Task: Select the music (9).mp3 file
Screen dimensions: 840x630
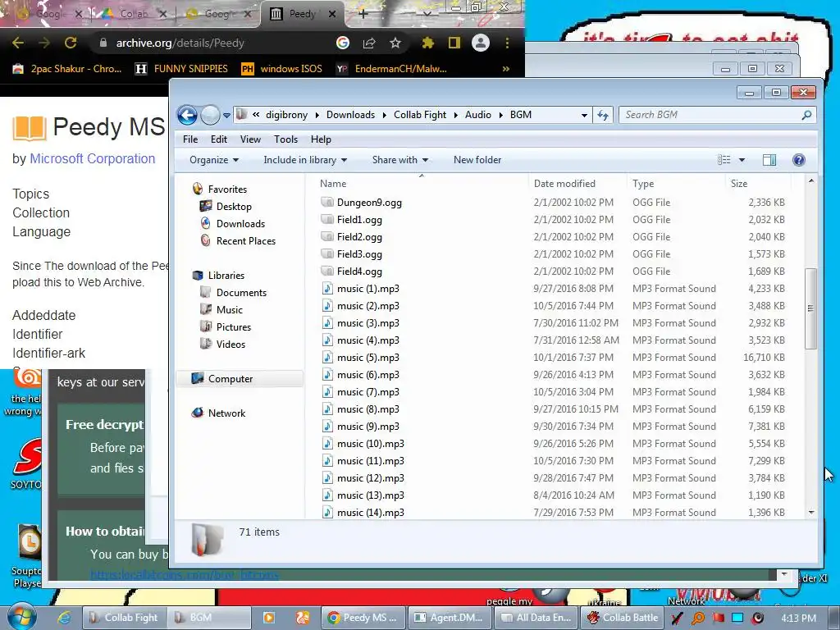Action: 367,427
